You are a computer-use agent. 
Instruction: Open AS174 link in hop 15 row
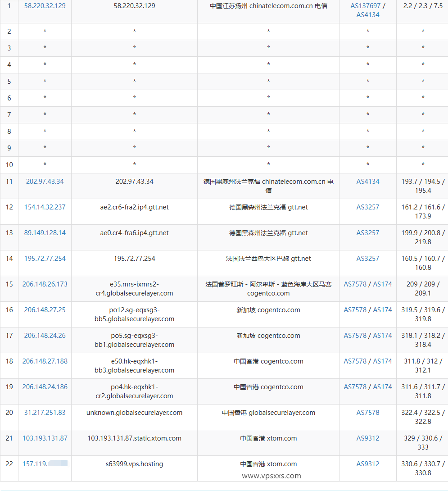383,284
